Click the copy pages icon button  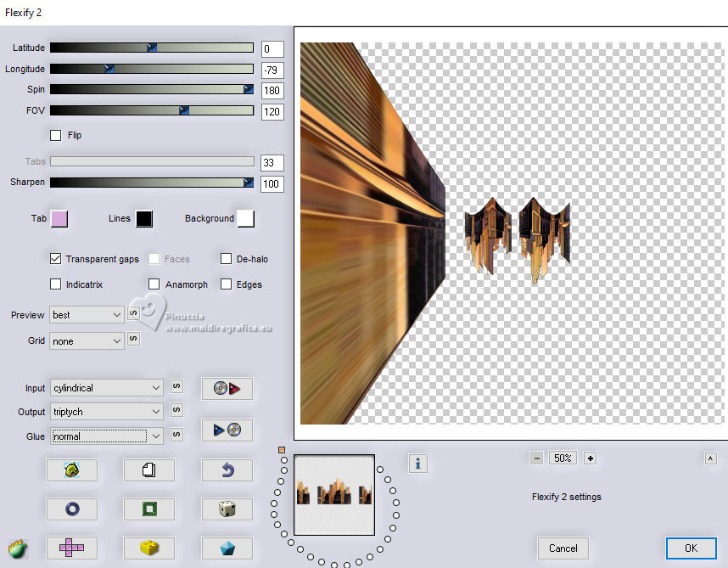tap(149, 470)
